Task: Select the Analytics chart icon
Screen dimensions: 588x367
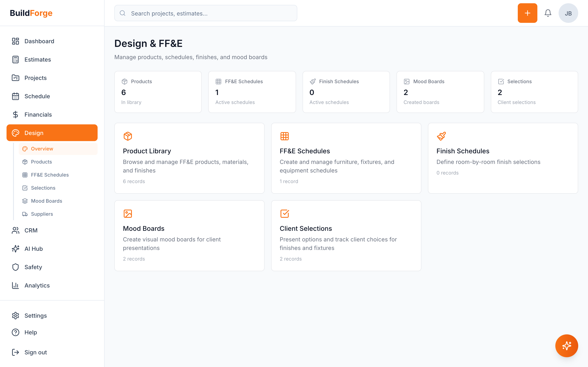Action: [x=16, y=285]
